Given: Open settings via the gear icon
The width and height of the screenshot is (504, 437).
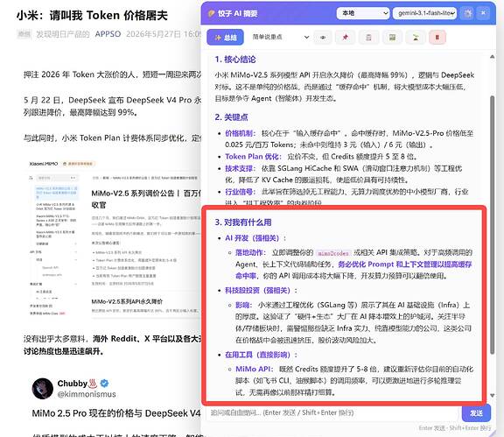Looking at the screenshot, I should click(468, 13).
